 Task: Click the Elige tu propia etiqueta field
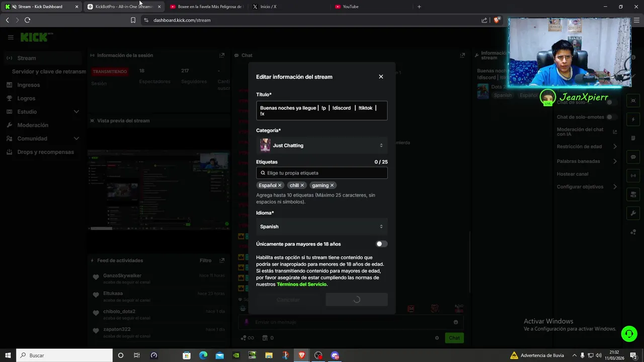(321, 173)
